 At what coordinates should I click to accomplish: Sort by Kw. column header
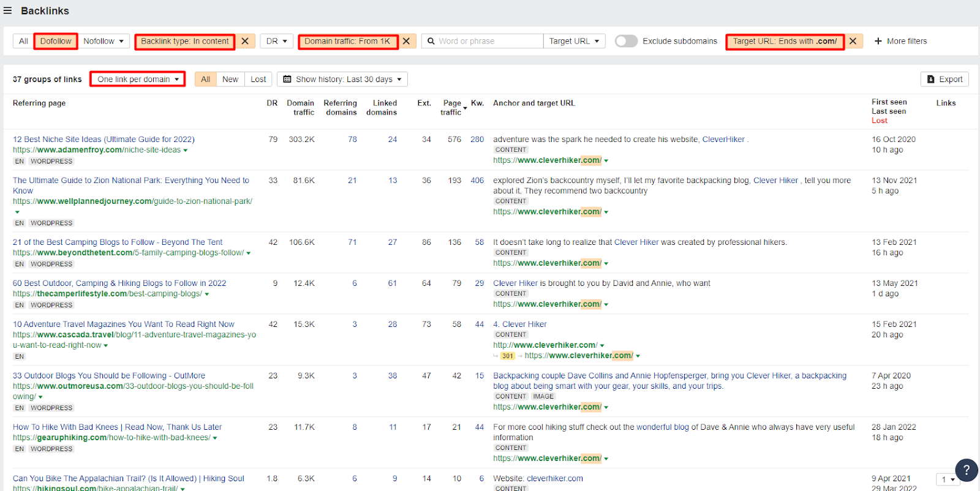(x=477, y=103)
